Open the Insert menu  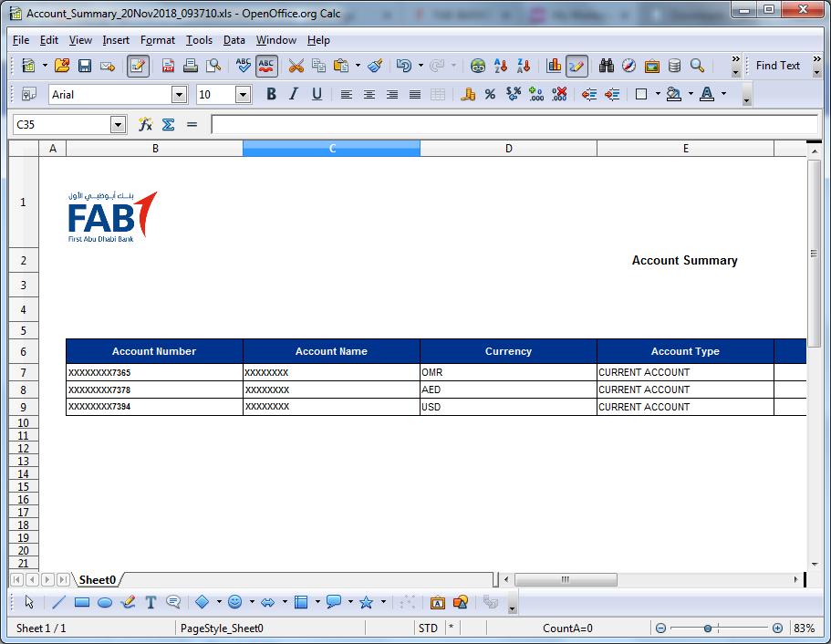(116, 40)
